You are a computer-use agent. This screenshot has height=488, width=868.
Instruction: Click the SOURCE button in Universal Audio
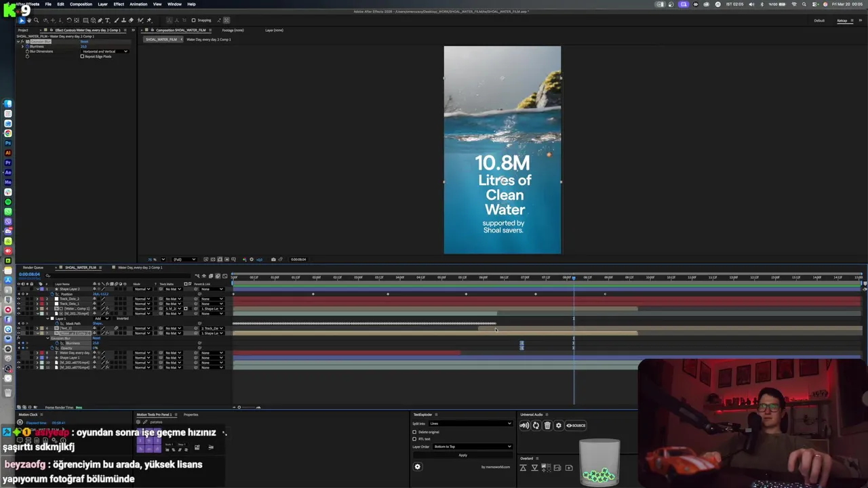click(576, 426)
